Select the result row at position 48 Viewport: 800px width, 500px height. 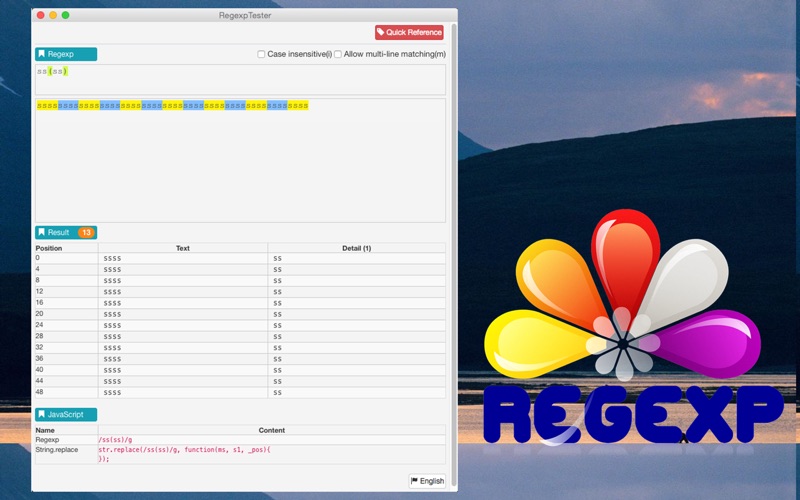pos(240,392)
